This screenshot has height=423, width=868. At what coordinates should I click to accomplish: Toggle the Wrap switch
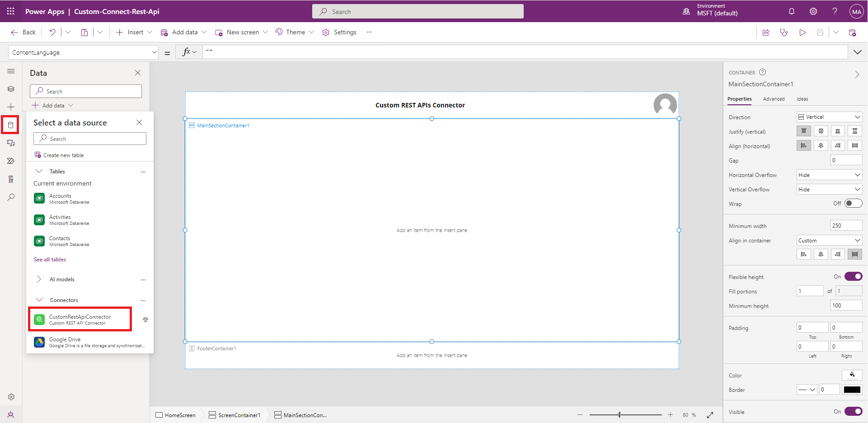853,204
